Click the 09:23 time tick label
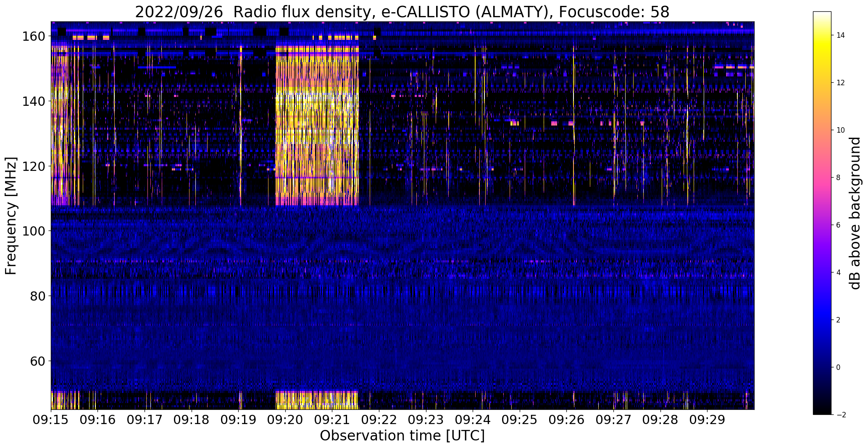The image size is (868, 448). pos(426,420)
